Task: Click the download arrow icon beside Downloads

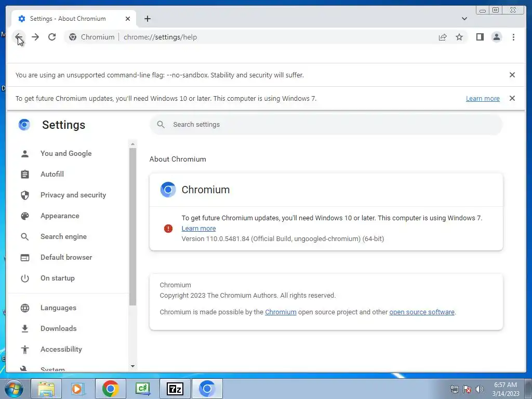Action: [25, 329]
